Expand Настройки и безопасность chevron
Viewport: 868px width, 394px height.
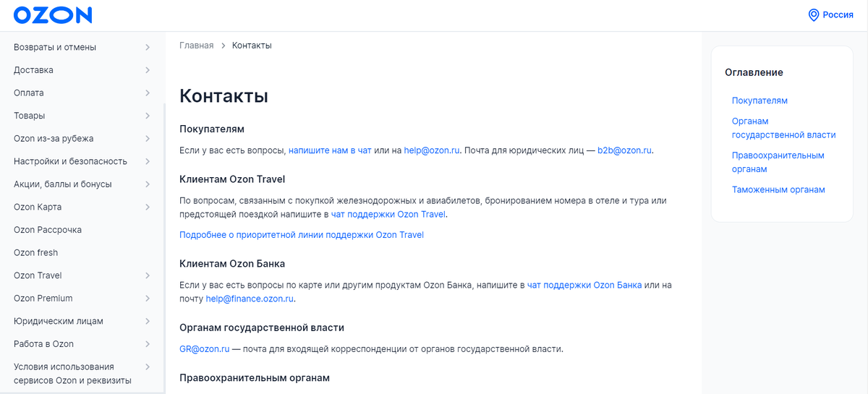148,161
